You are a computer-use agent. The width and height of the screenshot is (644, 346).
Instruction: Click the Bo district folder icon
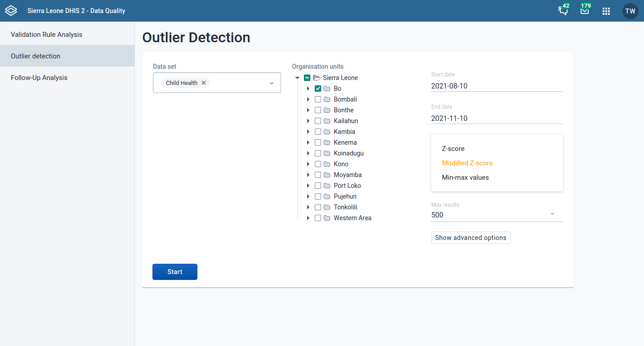tap(326, 88)
